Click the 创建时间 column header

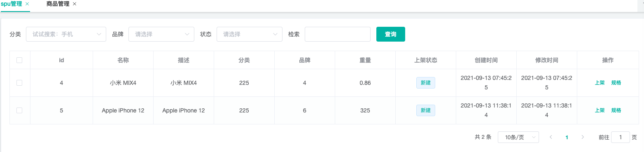(x=486, y=60)
